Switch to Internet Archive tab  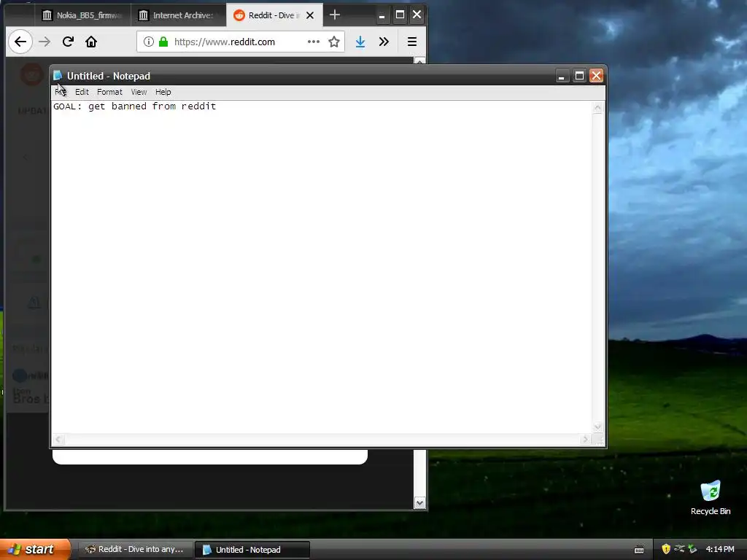[x=177, y=15]
